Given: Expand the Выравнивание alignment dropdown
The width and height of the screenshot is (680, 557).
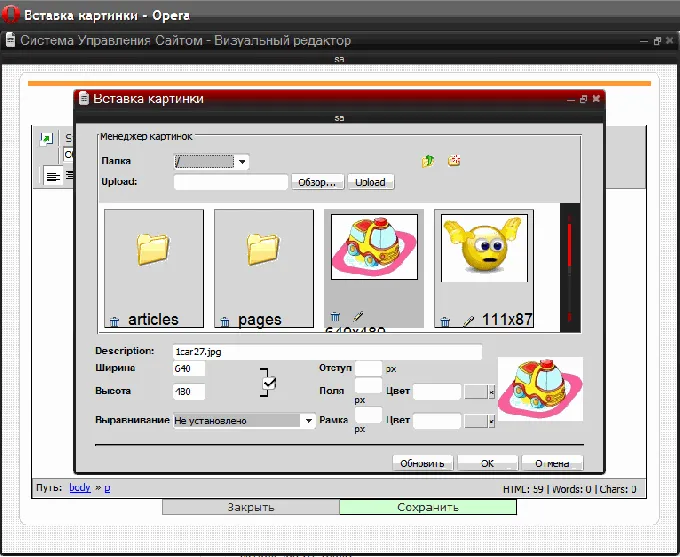Looking at the screenshot, I should (308, 420).
